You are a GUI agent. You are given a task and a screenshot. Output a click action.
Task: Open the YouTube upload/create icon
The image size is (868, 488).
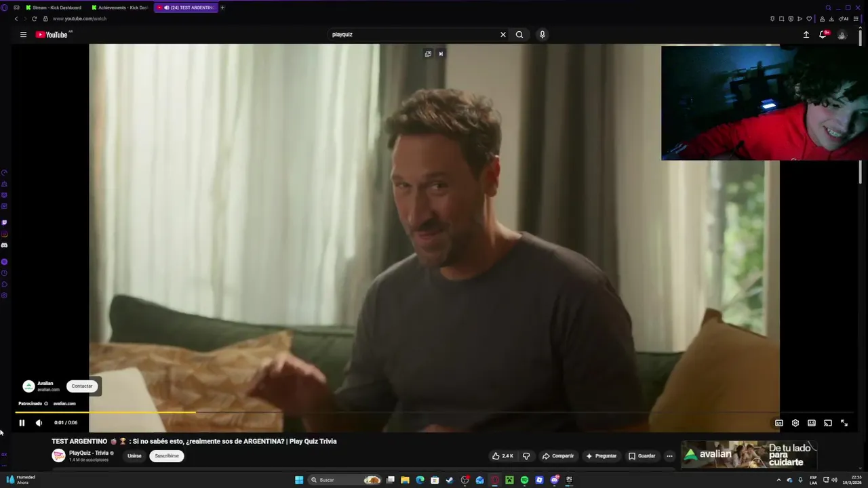[x=806, y=35]
